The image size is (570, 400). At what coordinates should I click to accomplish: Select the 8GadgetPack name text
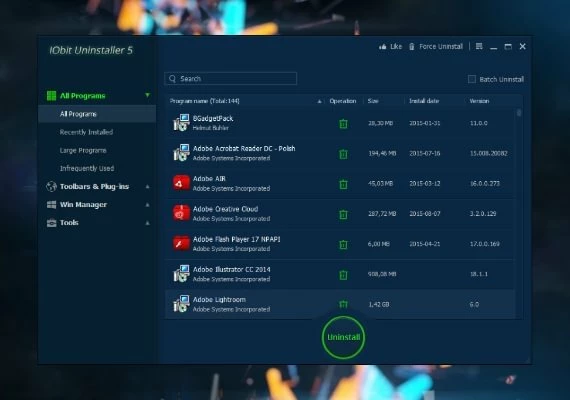[213, 119]
